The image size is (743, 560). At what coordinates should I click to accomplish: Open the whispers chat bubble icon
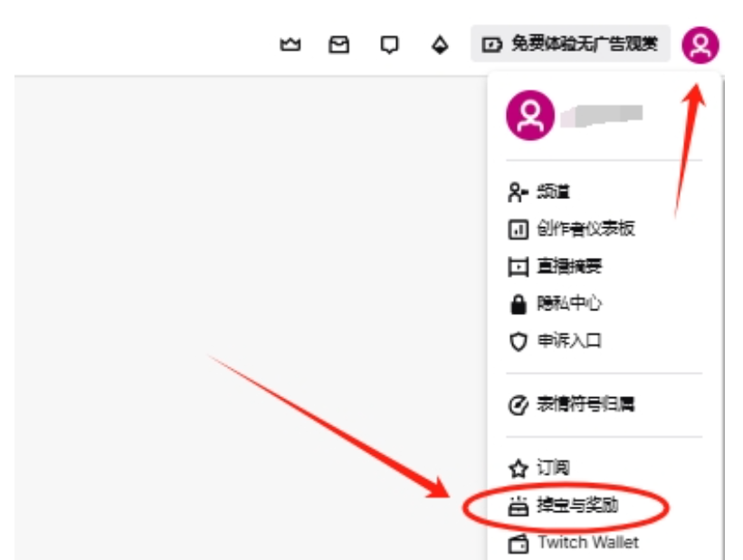click(x=389, y=45)
